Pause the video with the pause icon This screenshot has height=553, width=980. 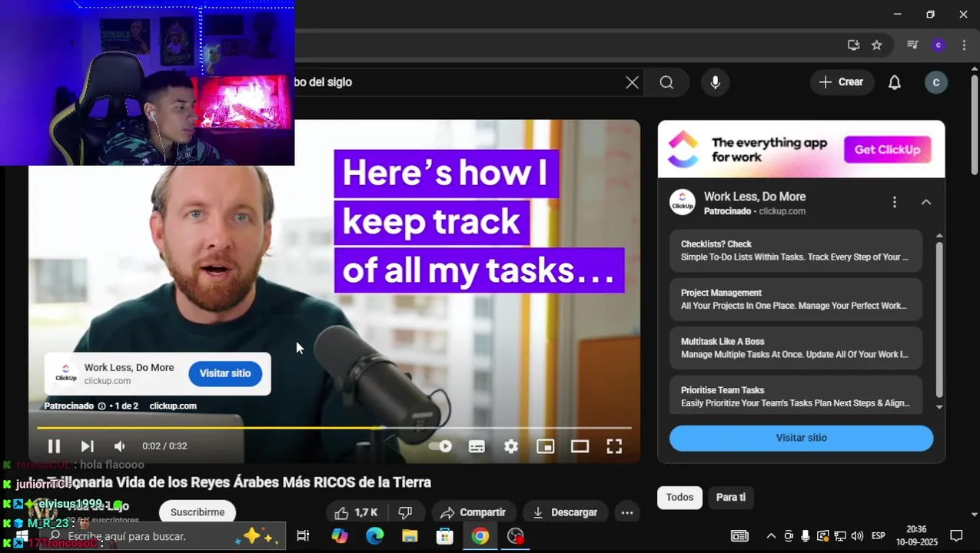click(x=54, y=446)
